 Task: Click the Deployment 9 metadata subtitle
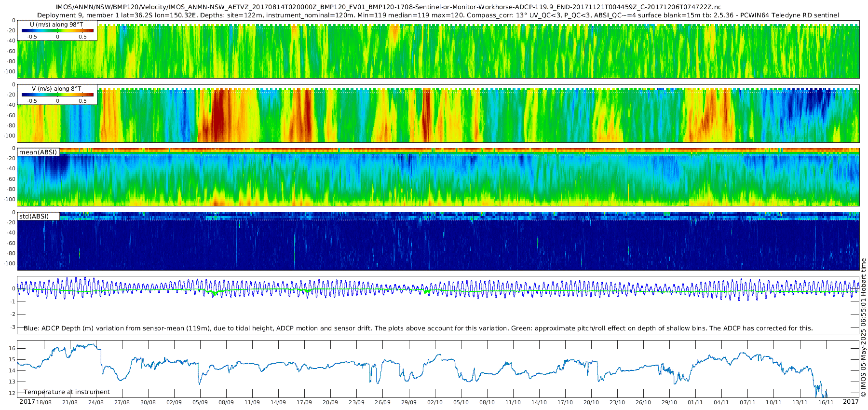click(x=438, y=15)
